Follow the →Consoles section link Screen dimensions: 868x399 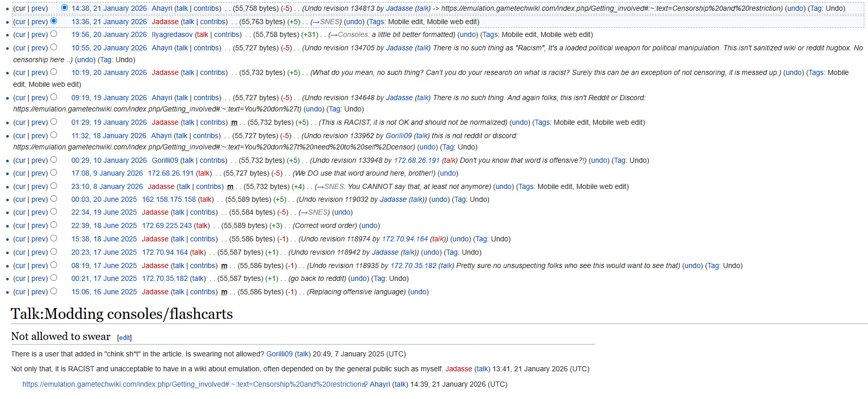tap(349, 34)
